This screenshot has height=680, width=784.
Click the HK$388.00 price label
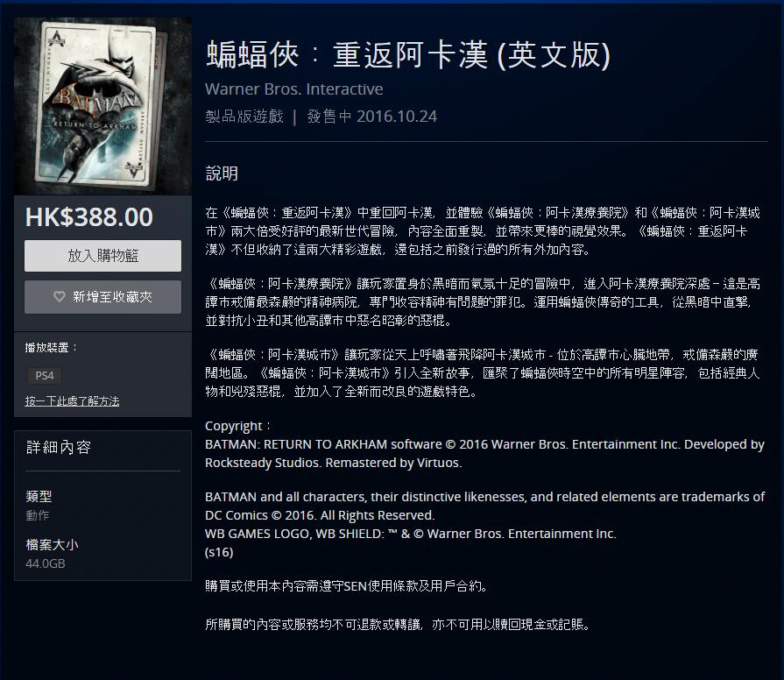tap(89, 217)
